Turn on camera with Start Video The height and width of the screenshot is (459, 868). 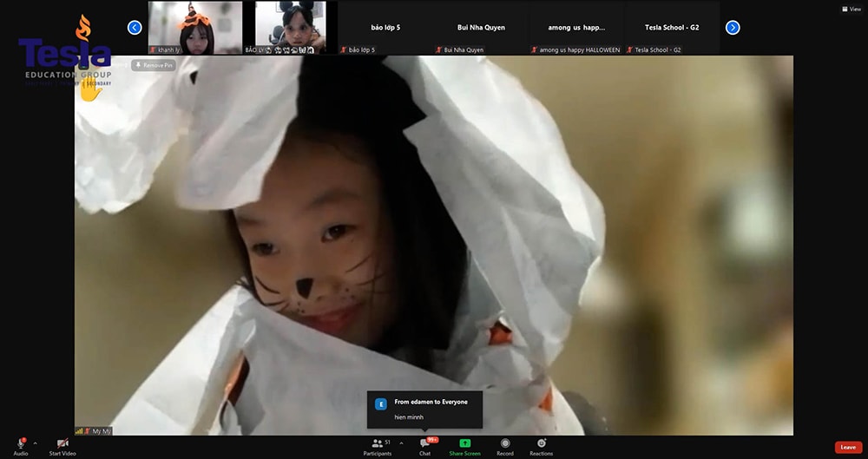[x=62, y=447]
